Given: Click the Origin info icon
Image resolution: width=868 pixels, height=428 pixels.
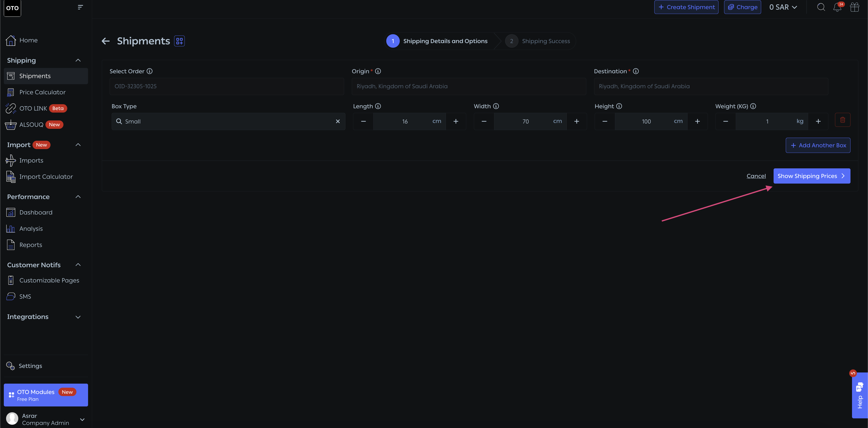Looking at the screenshot, I should pos(378,71).
